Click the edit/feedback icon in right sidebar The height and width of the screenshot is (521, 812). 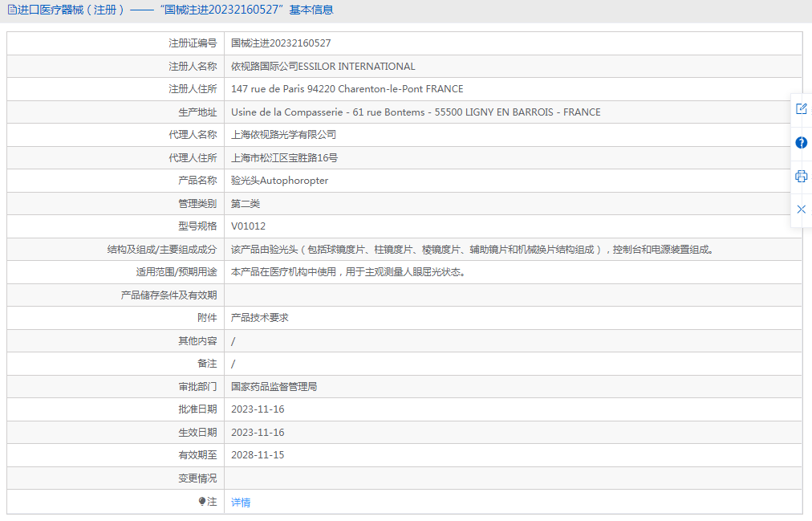801,108
